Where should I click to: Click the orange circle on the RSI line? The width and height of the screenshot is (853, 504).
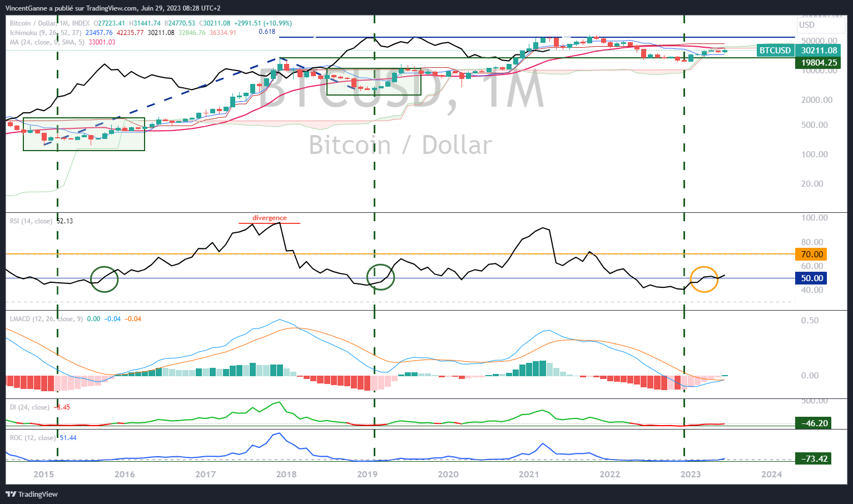(x=704, y=280)
